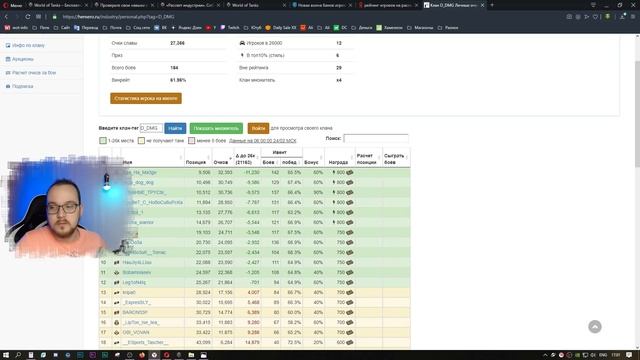Open the Twitch bookmark
The image size is (640, 360).
coord(230,28)
